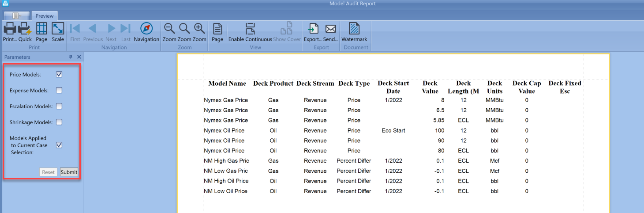The image size is (644, 213).
Task: Pin the Parameters panel
Action: [71, 57]
